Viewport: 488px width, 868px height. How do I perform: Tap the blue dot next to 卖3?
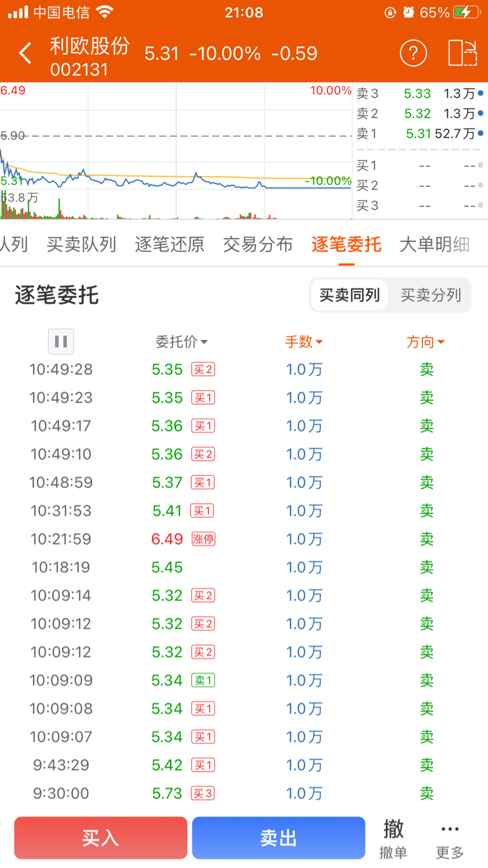coord(480,93)
